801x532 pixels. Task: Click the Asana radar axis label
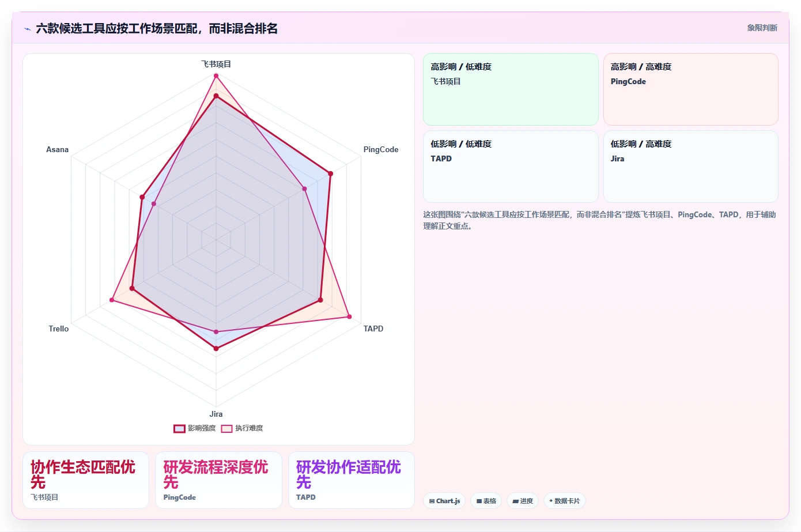point(57,149)
